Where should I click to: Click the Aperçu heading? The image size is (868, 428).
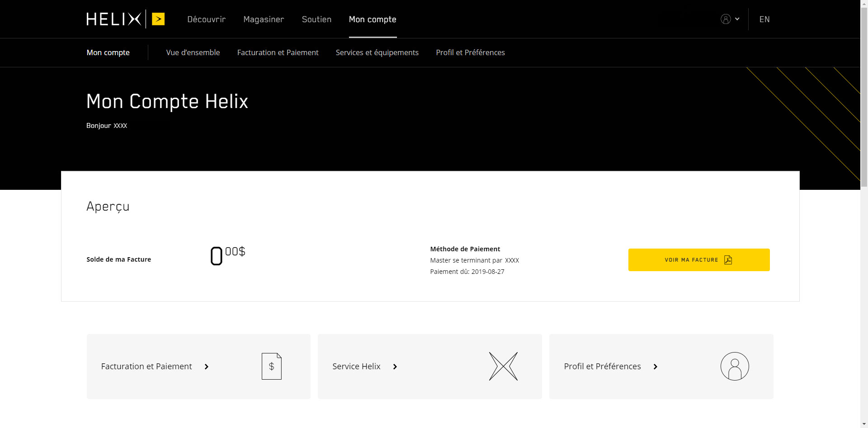tap(108, 207)
